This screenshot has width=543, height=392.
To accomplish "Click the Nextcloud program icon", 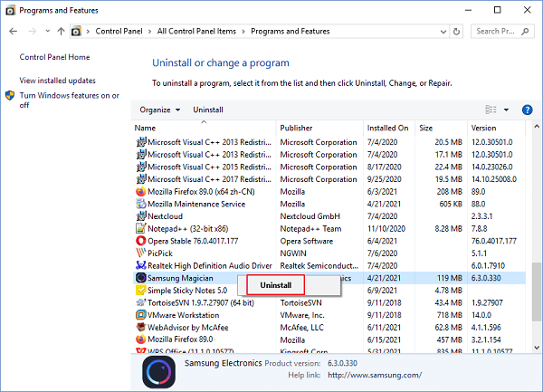I will point(141,216).
